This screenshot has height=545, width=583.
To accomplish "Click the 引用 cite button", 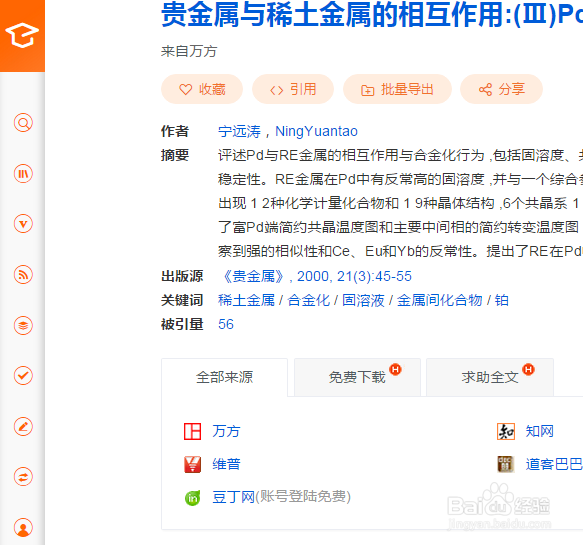I will [293, 89].
